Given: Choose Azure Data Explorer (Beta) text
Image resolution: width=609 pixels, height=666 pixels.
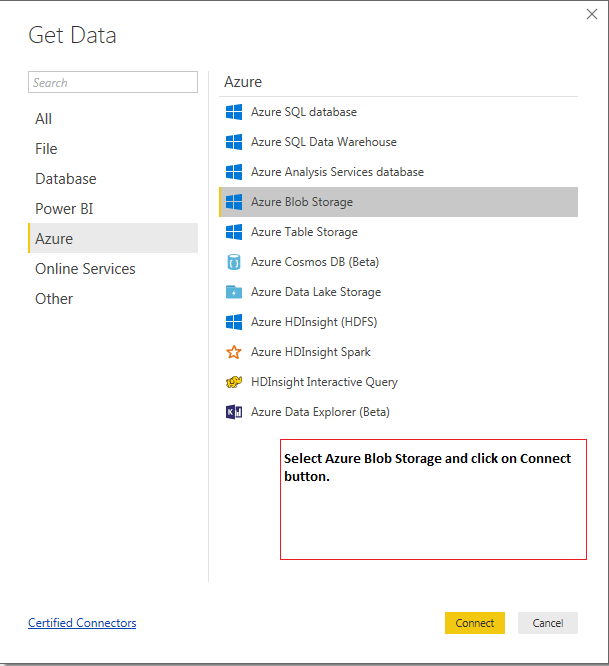Looking at the screenshot, I should pyautogui.click(x=320, y=412).
